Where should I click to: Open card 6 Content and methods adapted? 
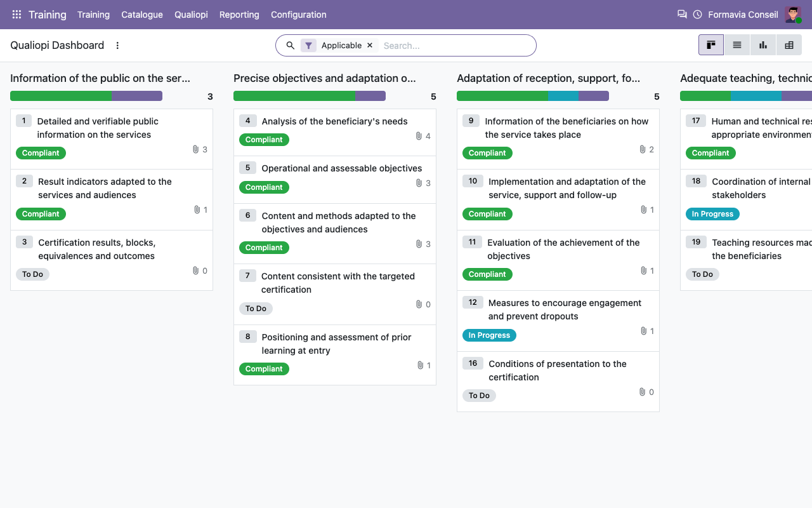pos(335,234)
